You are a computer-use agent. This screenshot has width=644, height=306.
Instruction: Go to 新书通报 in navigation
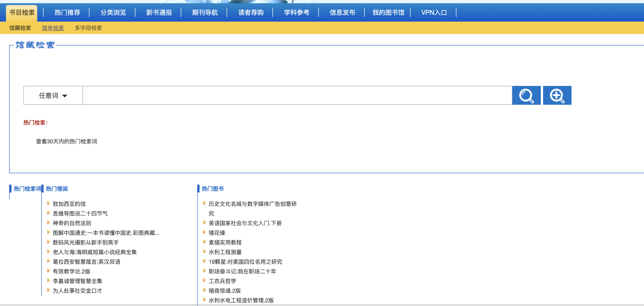pos(159,13)
